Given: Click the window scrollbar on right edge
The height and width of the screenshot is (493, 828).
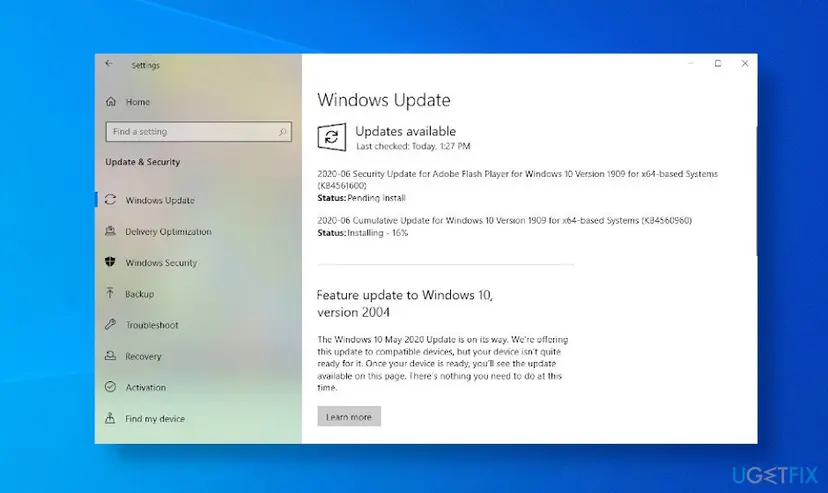Looking at the screenshot, I should pyautogui.click(x=756, y=191).
